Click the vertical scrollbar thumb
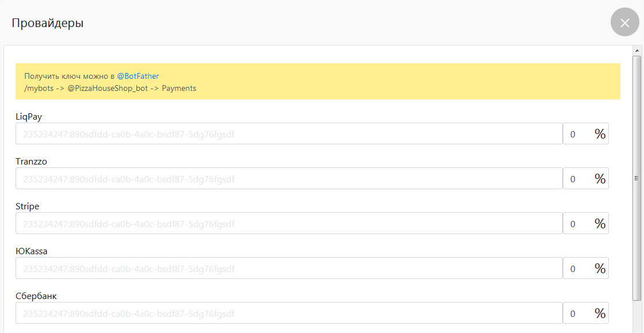The height and width of the screenshot is (333, 644). (637, 178)
